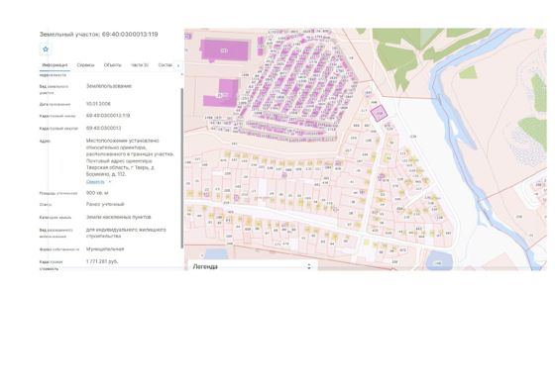Screen dimensions: 555x392
Task: Open the Легенда legend bar
Action: [252, 266]
